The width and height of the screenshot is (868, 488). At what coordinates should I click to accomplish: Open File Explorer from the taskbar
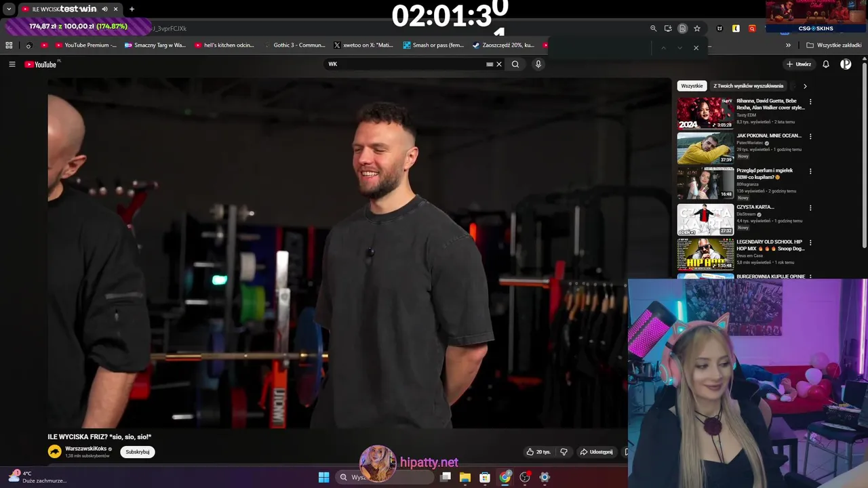click(x=465, y=477)
